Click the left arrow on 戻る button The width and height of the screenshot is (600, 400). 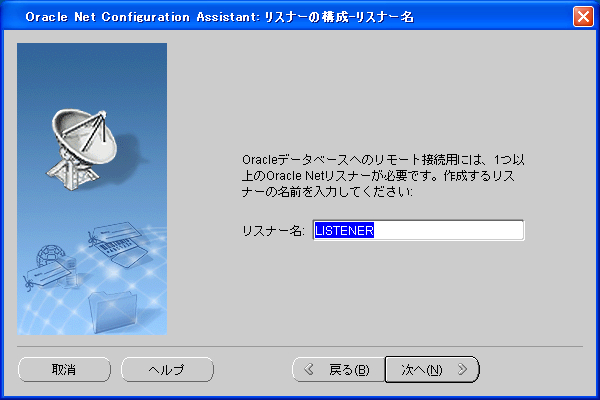coord(308,369)
